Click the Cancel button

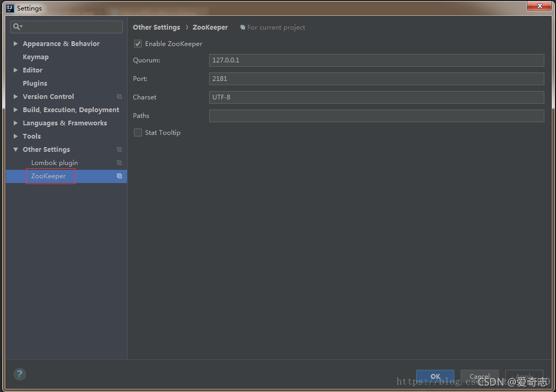pyautogui.click(x=479, y=377)
